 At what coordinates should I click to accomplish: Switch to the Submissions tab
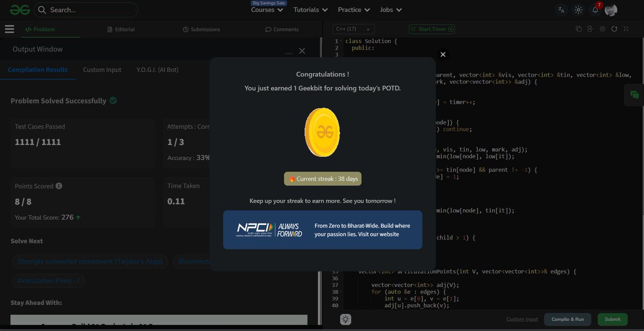click(201, 29)
